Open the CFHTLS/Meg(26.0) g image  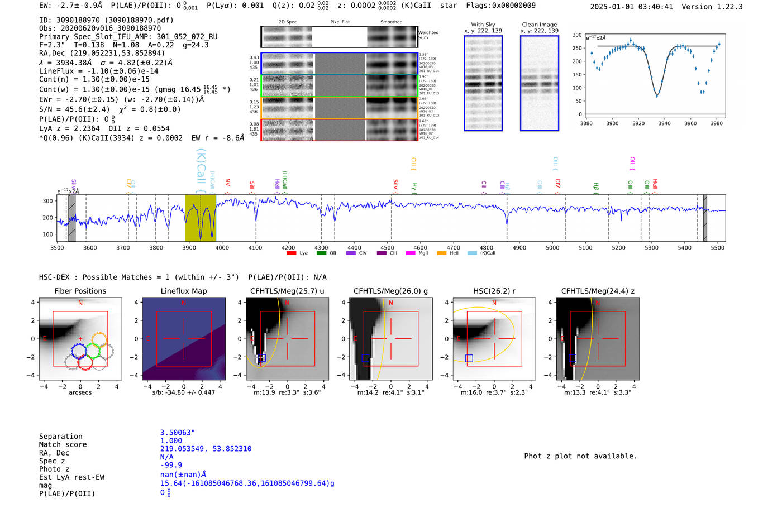[x=391, y=339]
